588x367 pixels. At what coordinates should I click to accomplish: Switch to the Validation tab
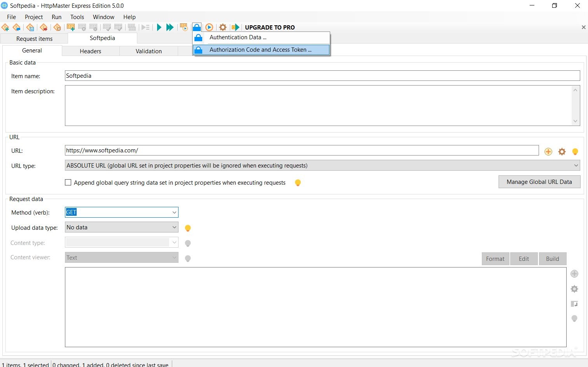coord(149,51)
